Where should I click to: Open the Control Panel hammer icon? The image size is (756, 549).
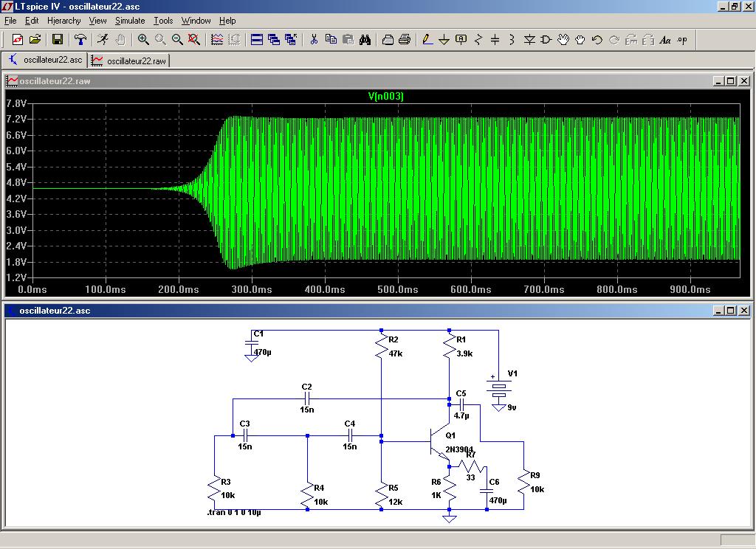80,40
